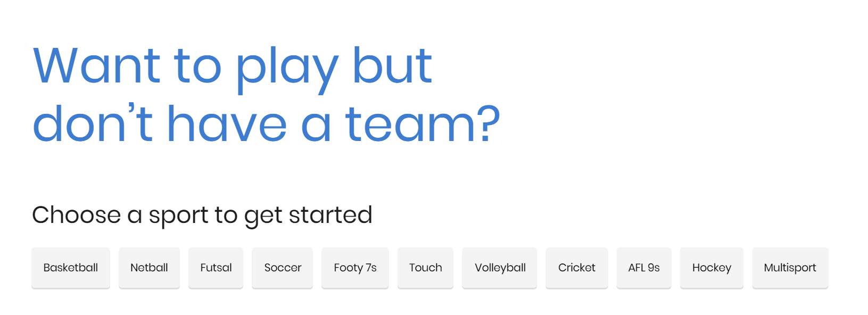Click the Volleyball button
868x315 pixels.
(500, 268)
